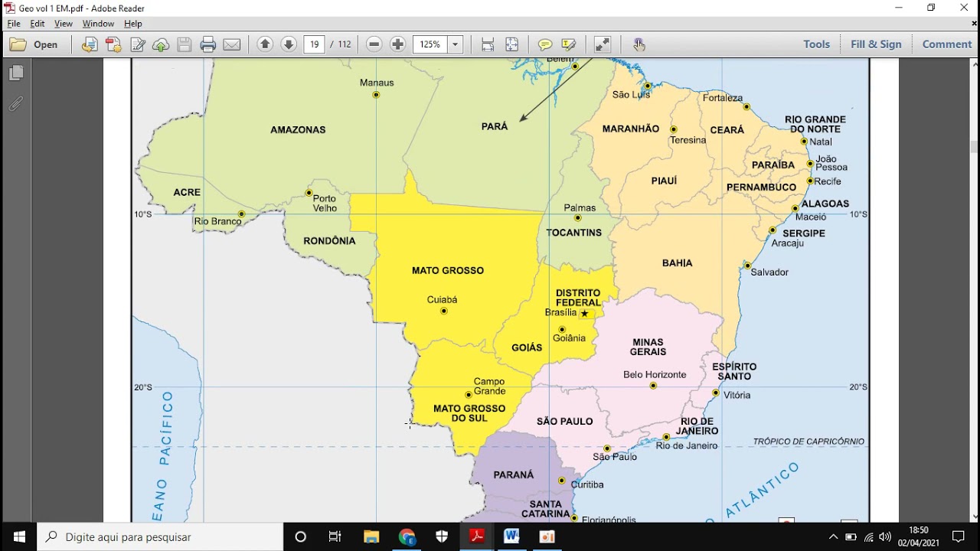Show the attachments paperclip panel
Screen dimensions: 980x551
pos(16,103)
